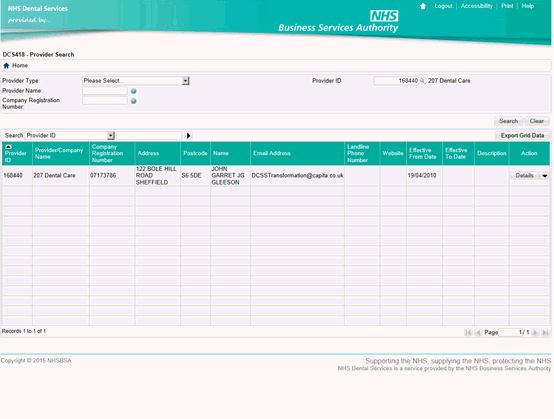Go to previous page of results

coord(478,332)
